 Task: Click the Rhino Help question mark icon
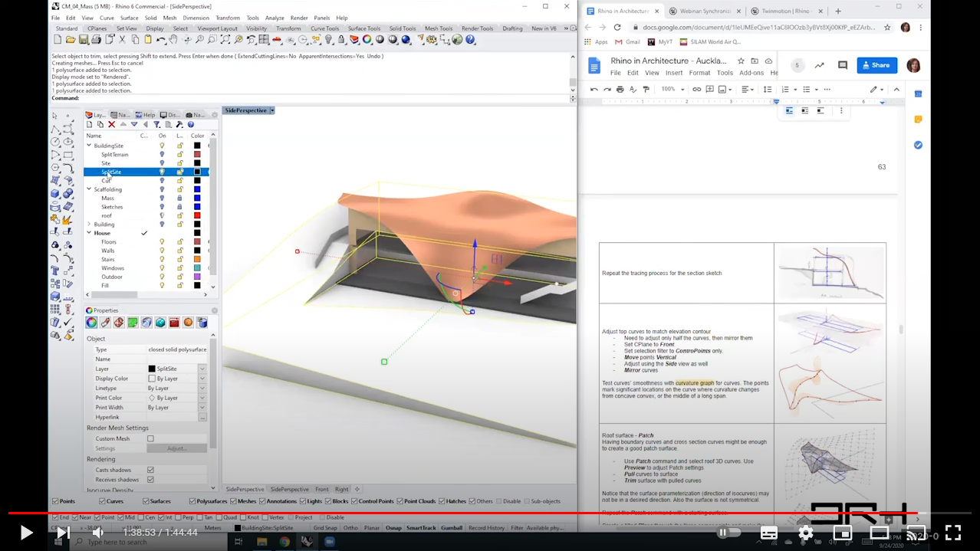pyautogui.click(x=470, y=40)
